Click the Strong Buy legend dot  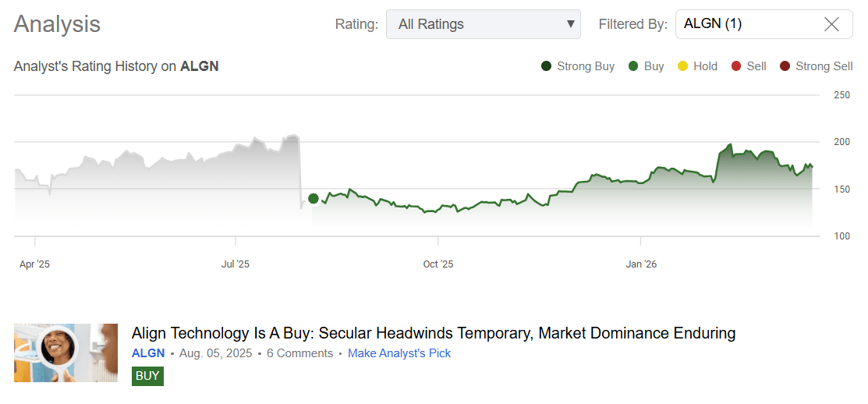click(x=547, y=66)
